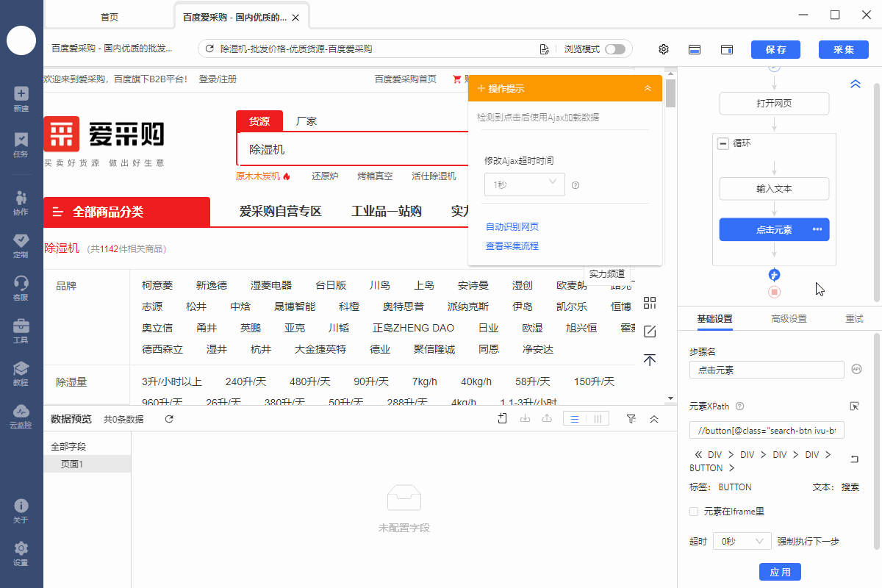Switch to the 首页 tab
This screenshot has width=882, height=588.
tap(110, 17)
